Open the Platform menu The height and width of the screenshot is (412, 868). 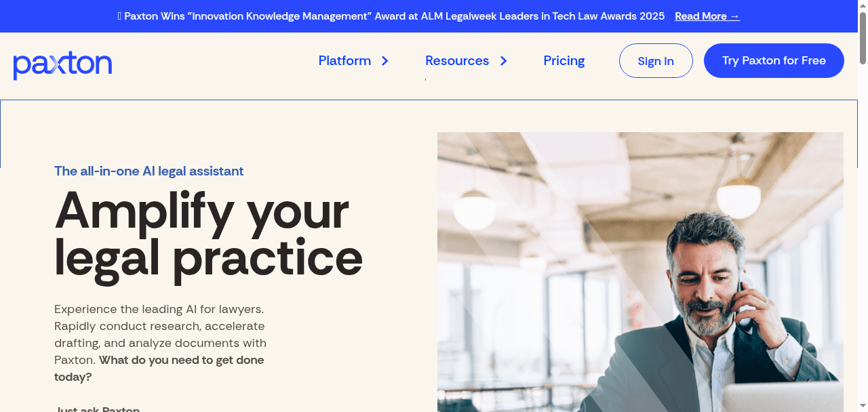click(344, 61)
